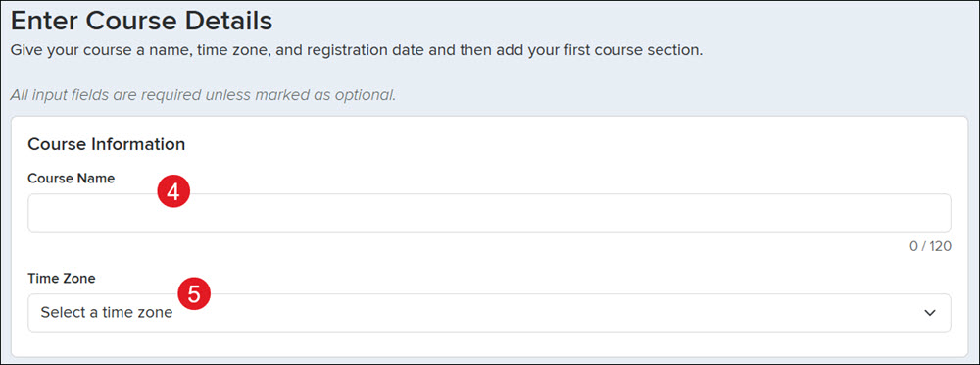Click the red step 4 marker
This screenshot has width=980, height=365.
tap(173, 193)
